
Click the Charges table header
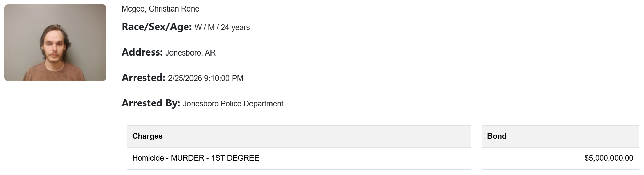pos(147,136)
